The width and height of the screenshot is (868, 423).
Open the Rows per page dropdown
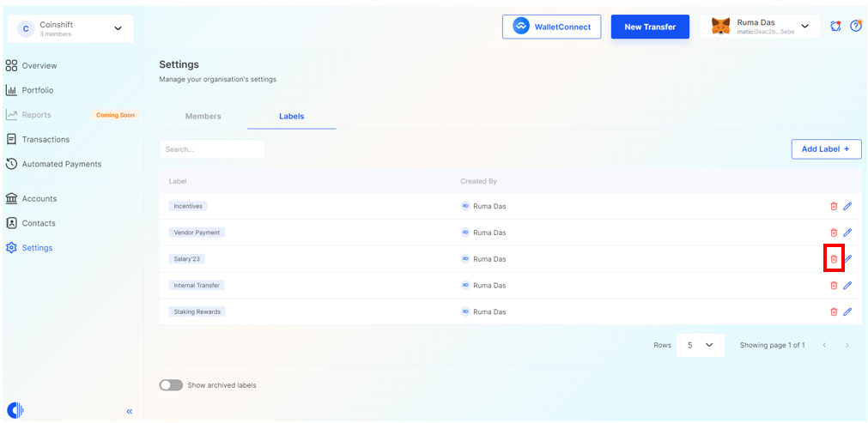point(700,345)
